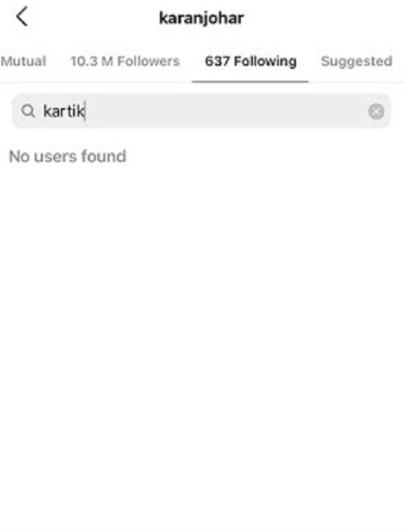Tap the gray circular x in search bar
Screen dimensions: 404x532
376,112
